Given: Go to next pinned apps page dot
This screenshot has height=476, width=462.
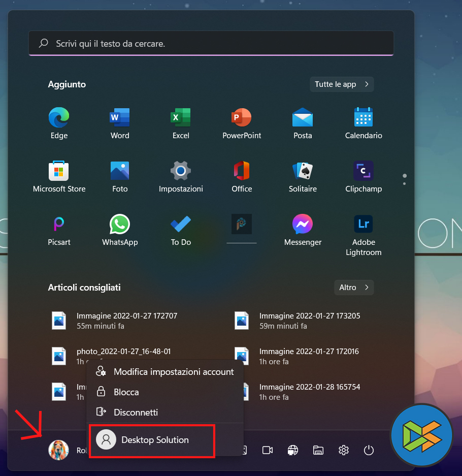Looking at the screenshot, I should tap(404, 184).
